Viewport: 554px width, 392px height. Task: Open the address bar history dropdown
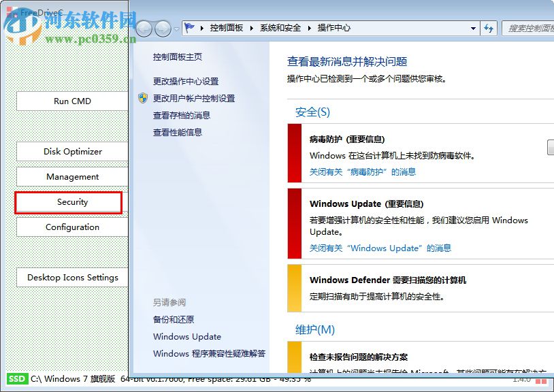pyautogui.click(x=473, y=29)
